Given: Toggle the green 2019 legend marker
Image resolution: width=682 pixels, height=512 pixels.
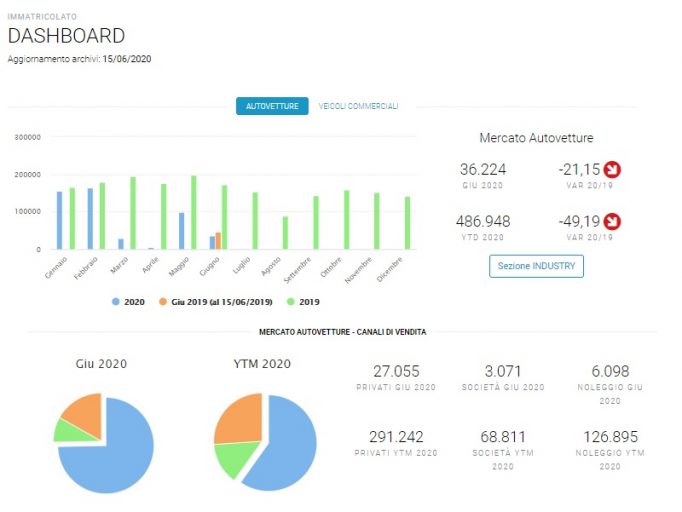Looking at the screenshot, I should point(291,301).
